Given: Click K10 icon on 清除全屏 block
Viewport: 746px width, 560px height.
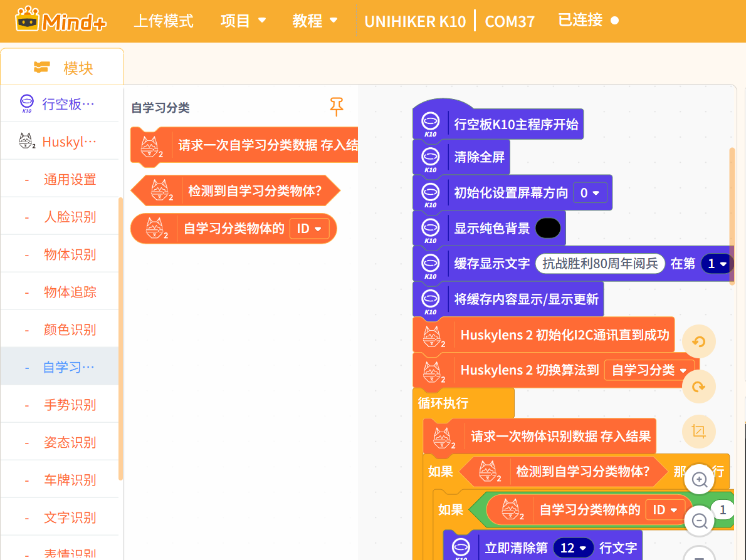Looking at the screenshot, I should (x=430, y=158).
